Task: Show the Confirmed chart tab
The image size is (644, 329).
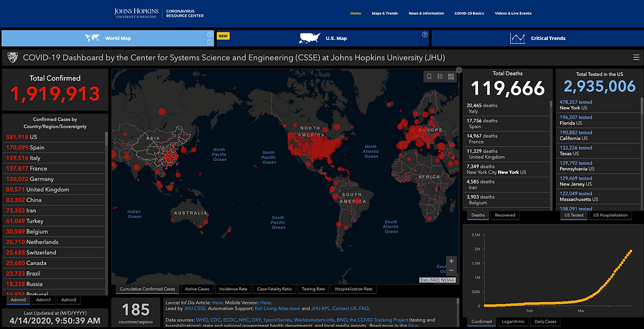Action: (481, 322)
